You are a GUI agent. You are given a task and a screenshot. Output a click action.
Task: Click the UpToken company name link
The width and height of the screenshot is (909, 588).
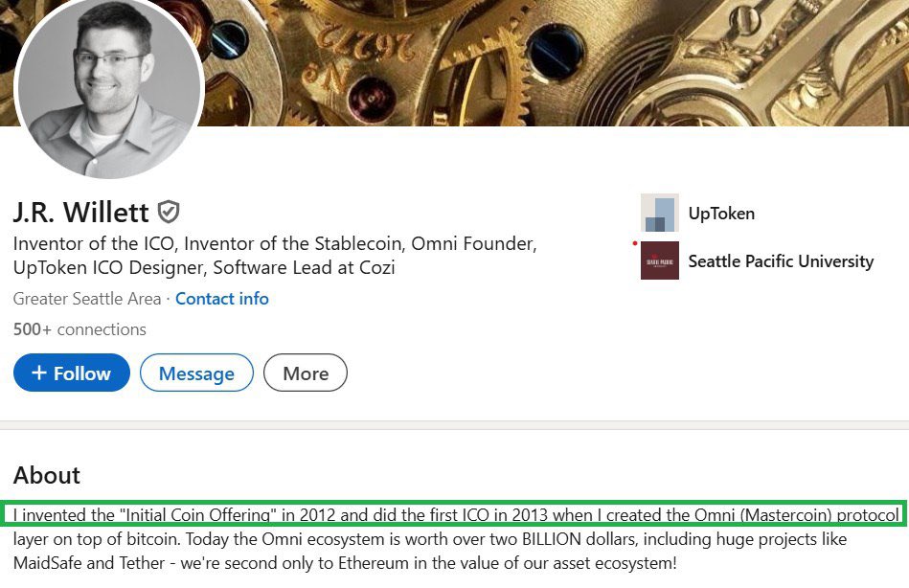tap(721, 214)
